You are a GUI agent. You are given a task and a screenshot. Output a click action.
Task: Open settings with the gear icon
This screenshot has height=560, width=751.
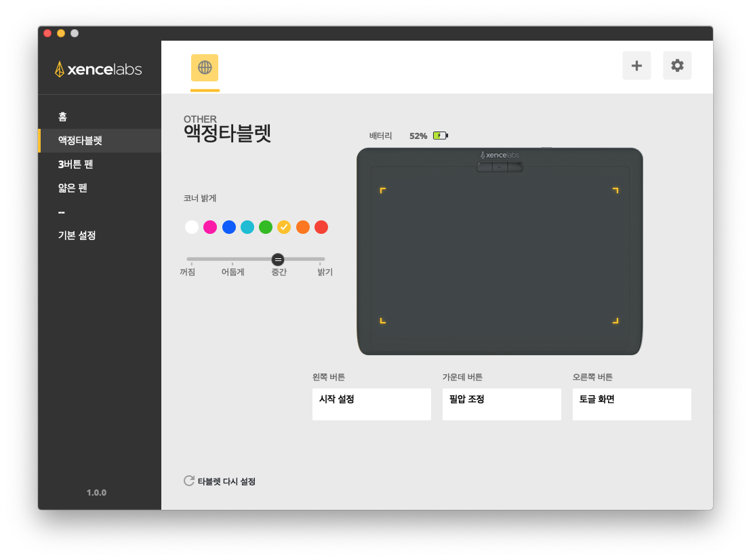[x=677, y=66]
